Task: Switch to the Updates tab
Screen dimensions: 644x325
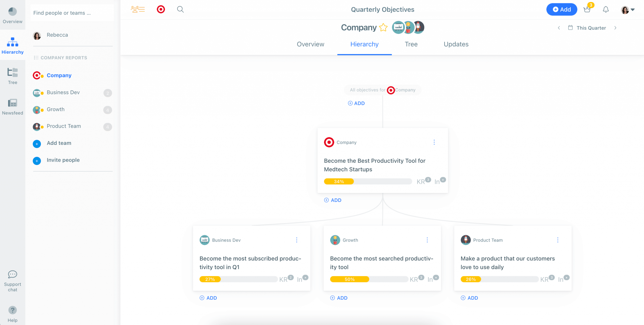Action: pyautogui.click(x=456, y=44)
